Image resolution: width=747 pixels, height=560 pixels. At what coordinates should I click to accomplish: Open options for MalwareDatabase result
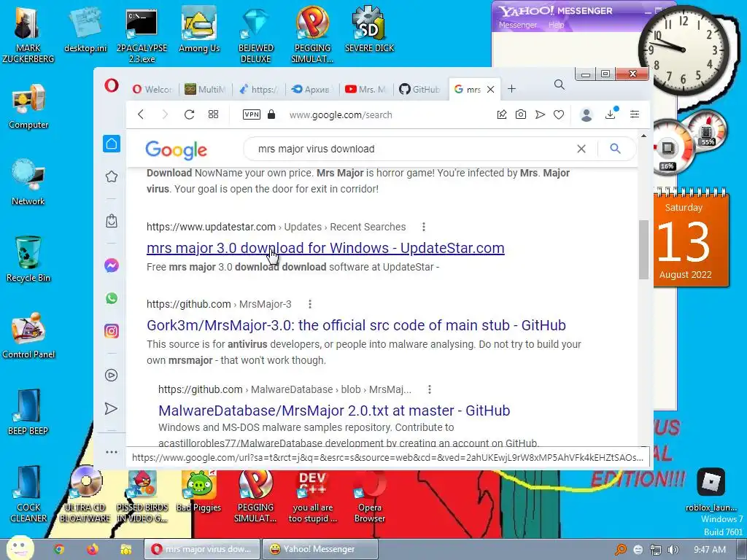click(x=429, y=389)
